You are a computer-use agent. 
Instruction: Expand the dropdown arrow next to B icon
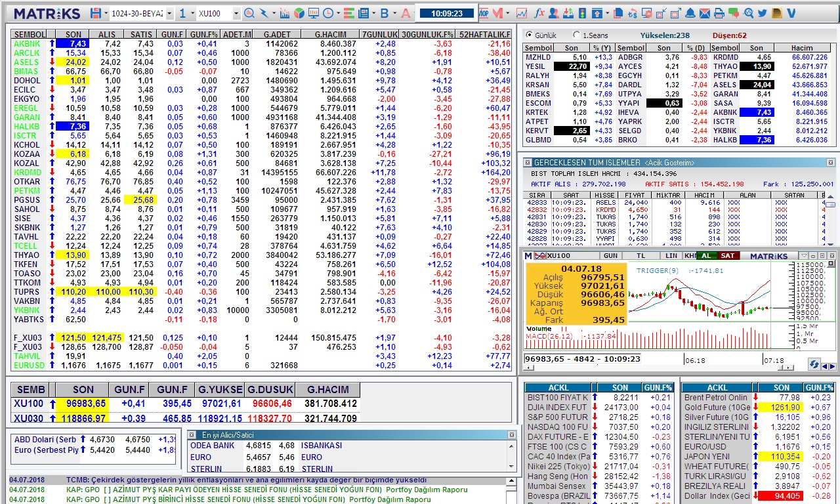point(395,13)
